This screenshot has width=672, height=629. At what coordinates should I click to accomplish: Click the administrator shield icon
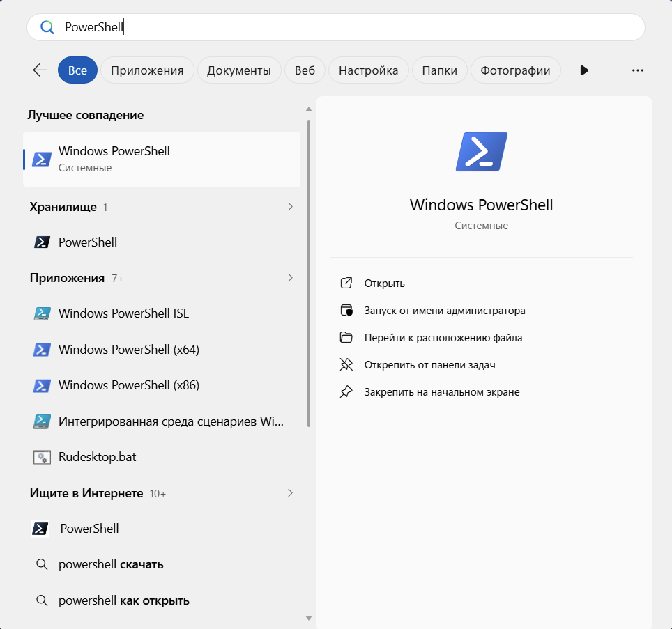(346, 311)
